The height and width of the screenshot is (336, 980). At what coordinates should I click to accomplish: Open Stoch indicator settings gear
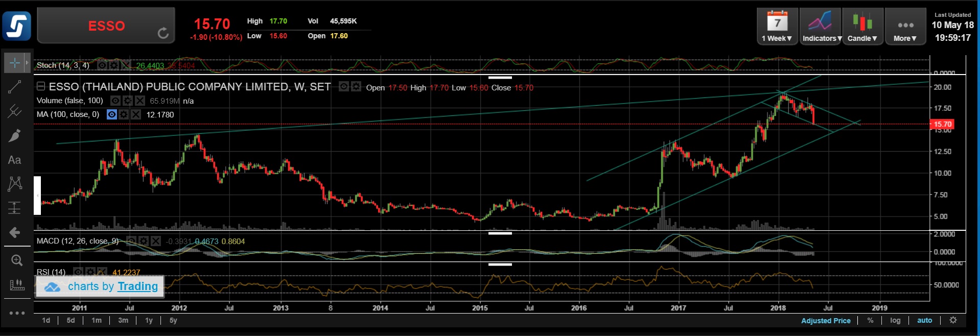(114, 65)
